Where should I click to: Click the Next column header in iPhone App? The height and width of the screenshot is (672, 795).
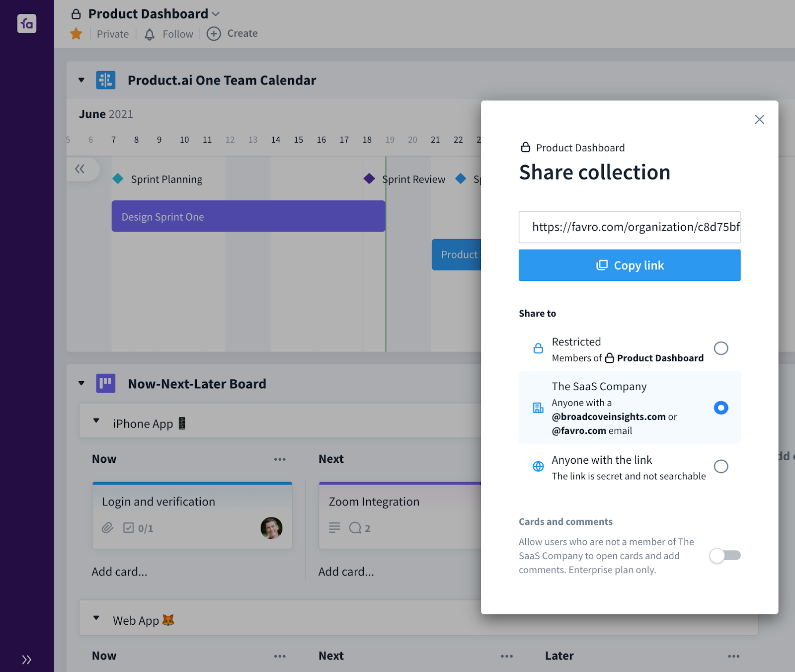pos(331,459)
